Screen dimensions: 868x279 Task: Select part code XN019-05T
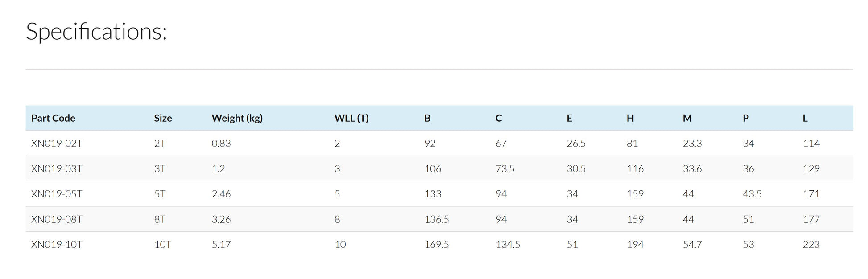pyautogui.click(x=57, y=194)
